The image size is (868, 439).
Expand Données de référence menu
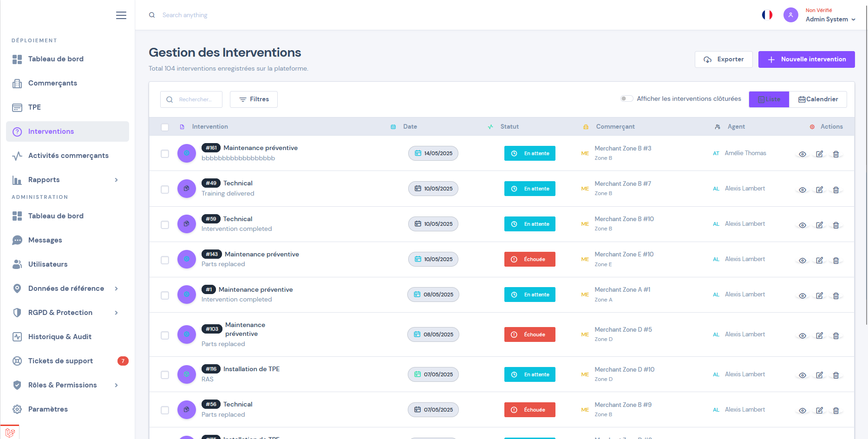tap(116, 288)
